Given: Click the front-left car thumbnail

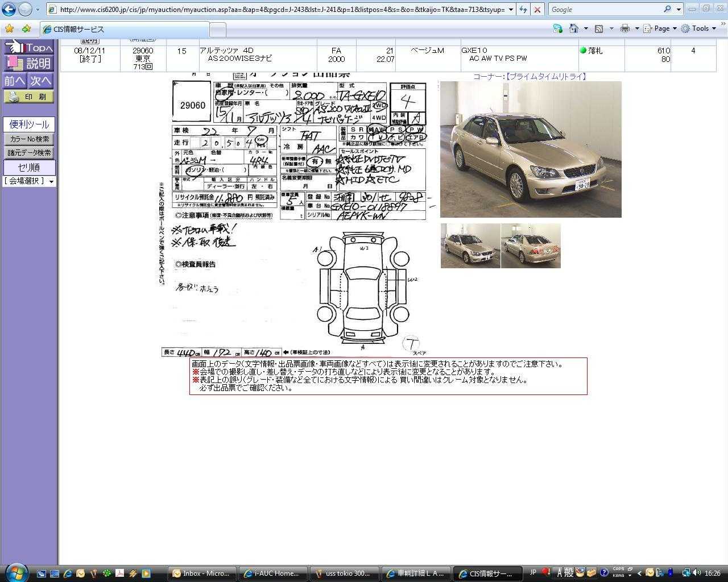Looking at the screenshot, I should click(470, 246).
